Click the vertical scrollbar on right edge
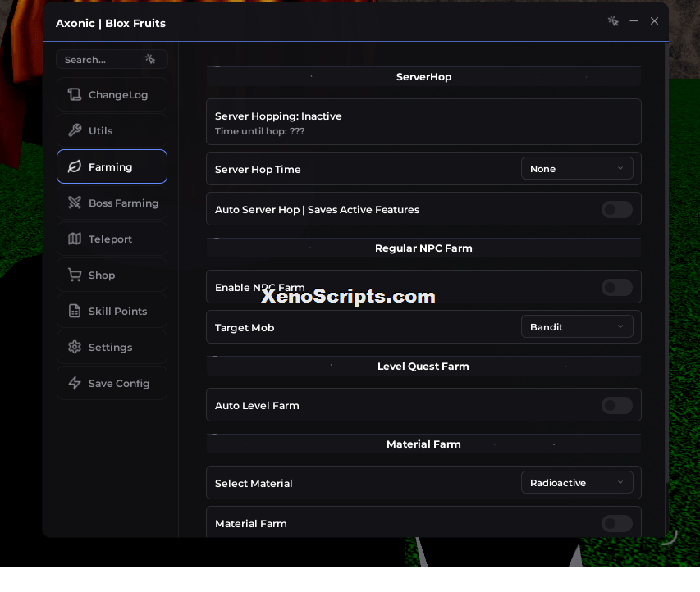Image resolution: width=700 pixels, height=592 pixels. pyautogui.click(x=666, y=263)
